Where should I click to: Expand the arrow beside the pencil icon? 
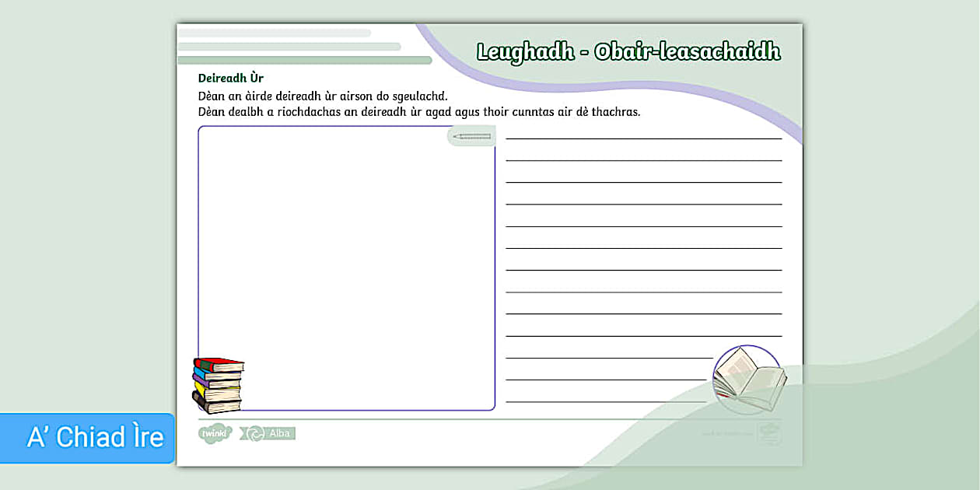tap(457, 135)
